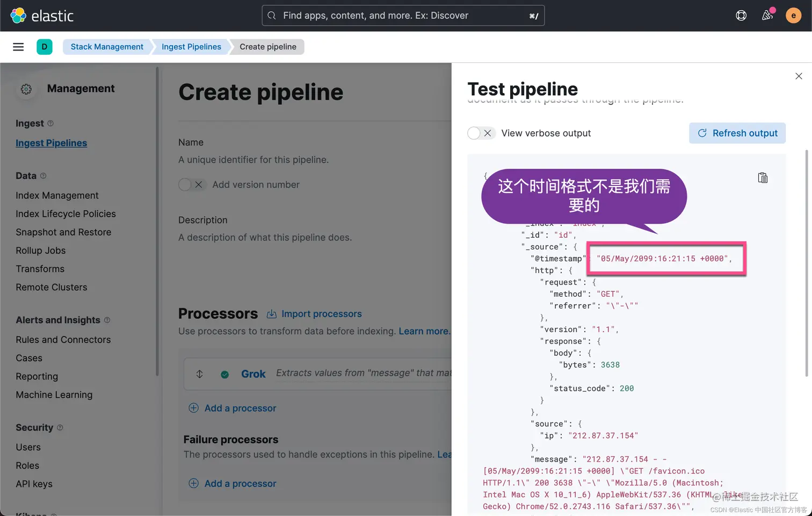Click Data info question icon
812x516 pixels.
click(44, 176)
